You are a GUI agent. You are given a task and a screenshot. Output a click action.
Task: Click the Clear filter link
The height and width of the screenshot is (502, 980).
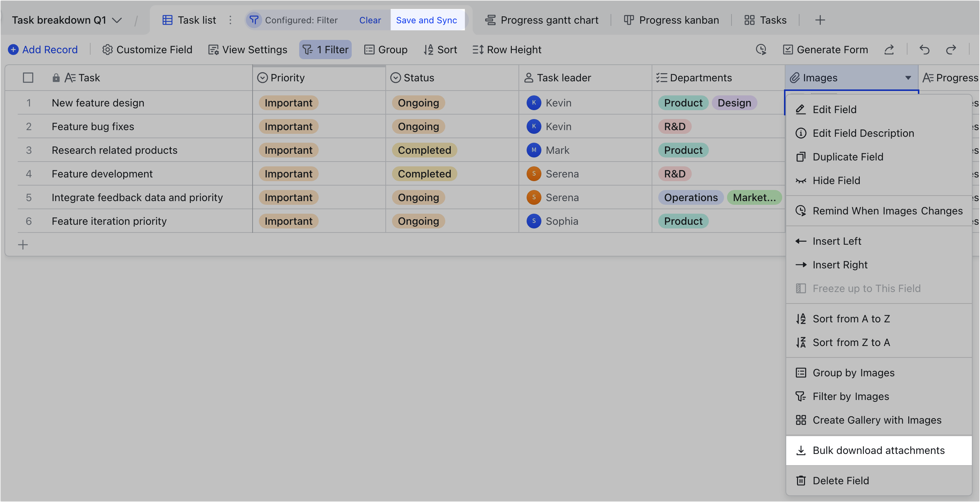(x=370, y=20)
